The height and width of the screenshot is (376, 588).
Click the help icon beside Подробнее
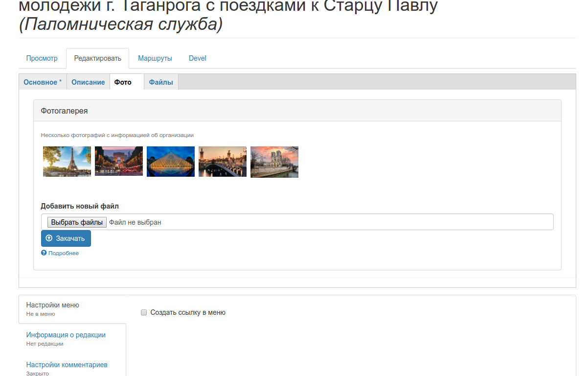point(44,253)
